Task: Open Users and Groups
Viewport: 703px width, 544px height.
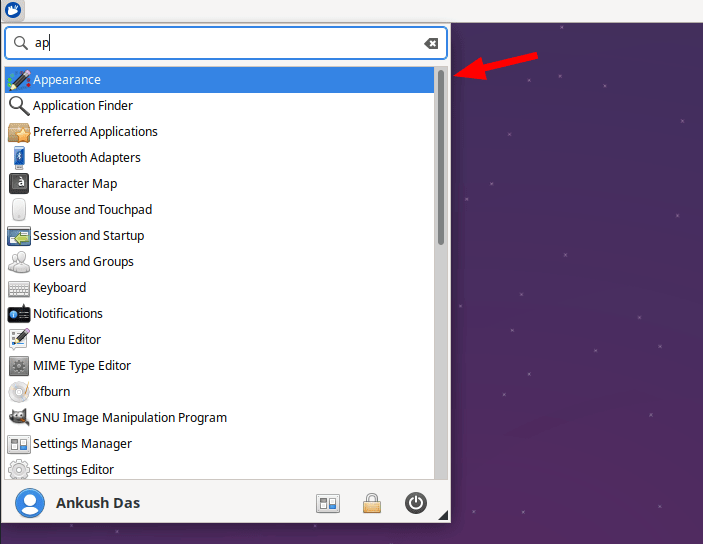Action: pyautogui.click(x=83, y=262)
